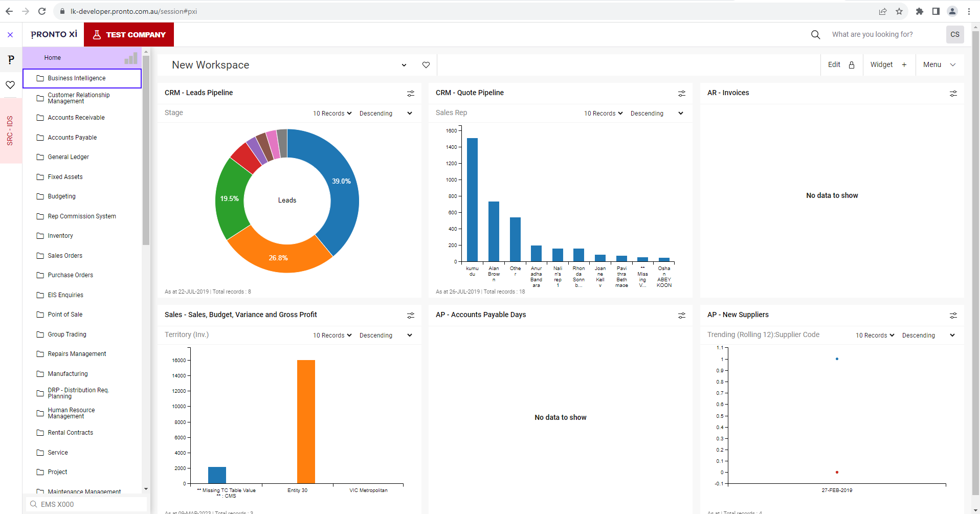Click the search magnifier icon in header
This screenshot has height=514, width=980.
[815, 35]
